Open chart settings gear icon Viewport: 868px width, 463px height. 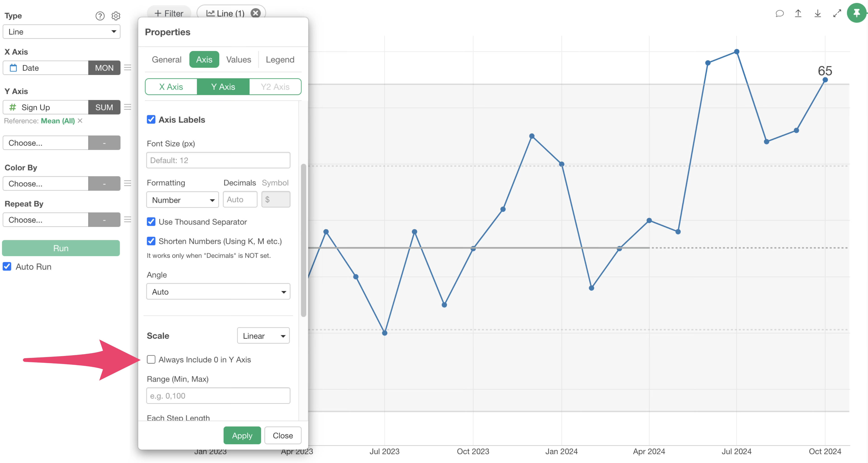[116, 16]
